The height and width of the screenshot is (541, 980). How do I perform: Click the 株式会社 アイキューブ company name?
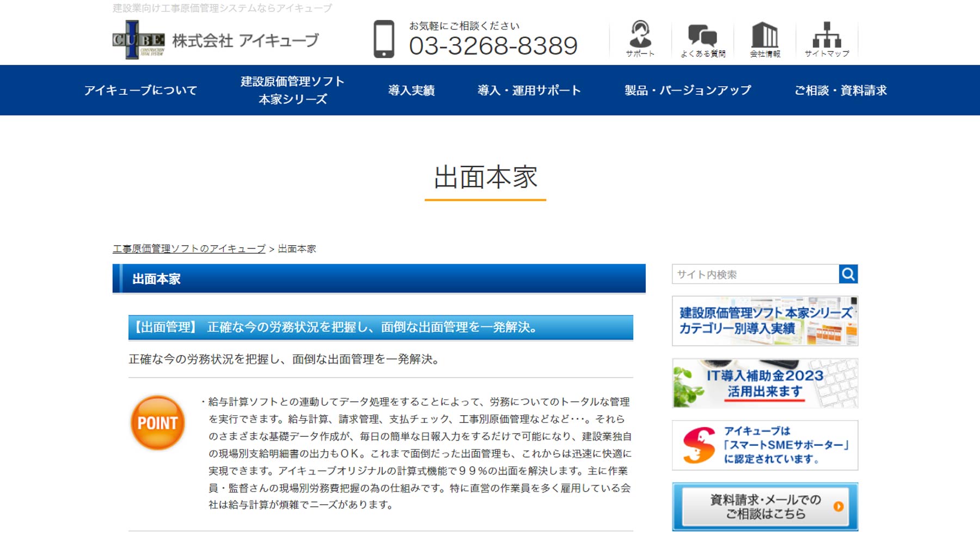(245, 41)
